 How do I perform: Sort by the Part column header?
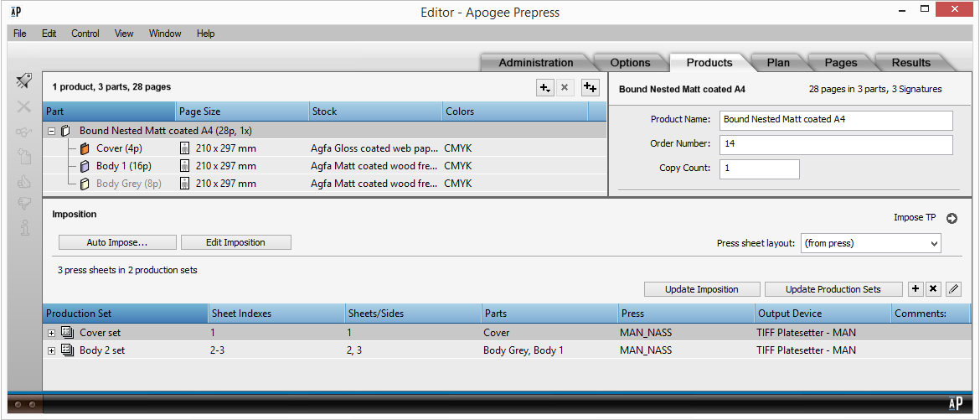[x=109, y=111]
